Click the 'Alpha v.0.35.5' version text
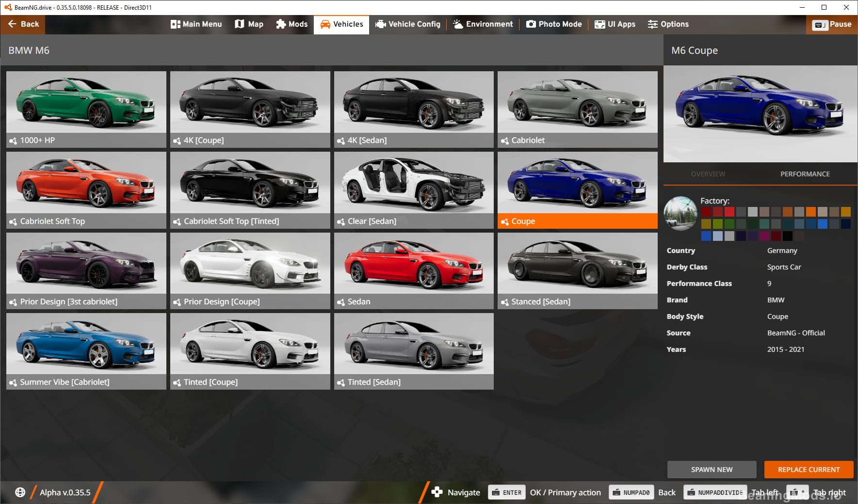Viewport: 858px width, 504px height. click(65, 492)
